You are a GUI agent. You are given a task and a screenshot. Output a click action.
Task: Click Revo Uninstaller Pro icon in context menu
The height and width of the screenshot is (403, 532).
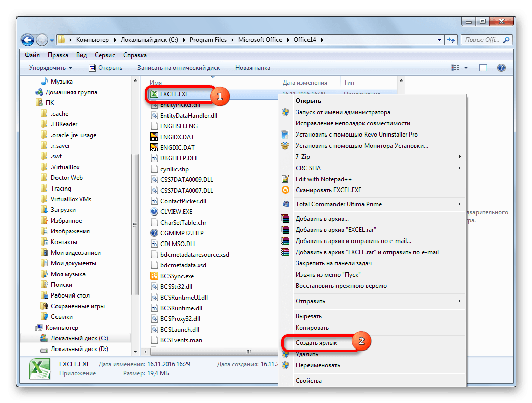point(285,135)
